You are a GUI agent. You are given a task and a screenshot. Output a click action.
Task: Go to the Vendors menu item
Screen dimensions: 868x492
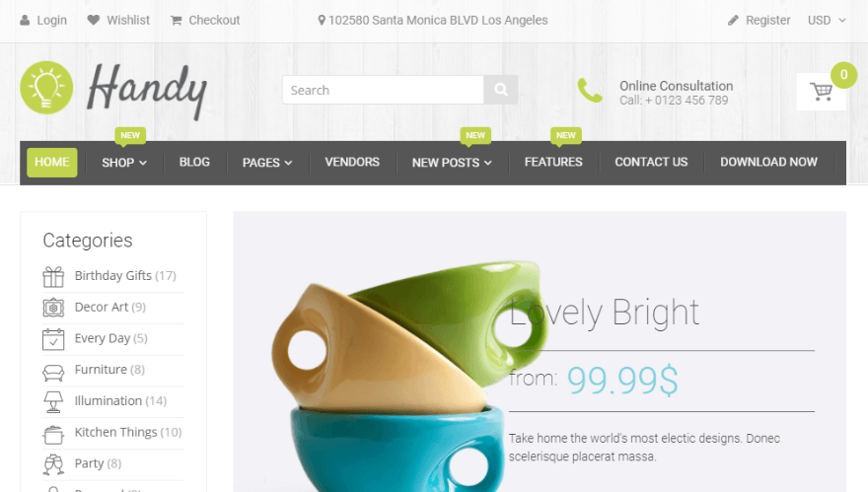coord(352,162)
